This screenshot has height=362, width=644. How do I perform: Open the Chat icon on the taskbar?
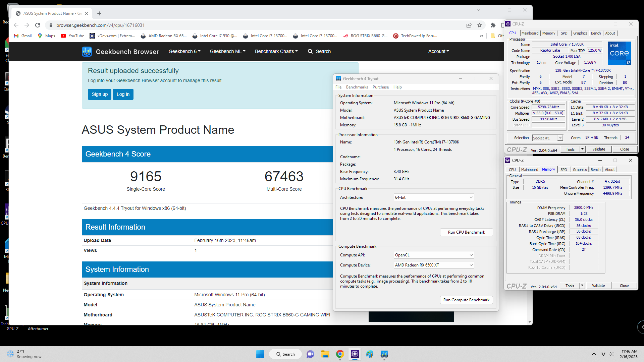pyautogui.click(x=310, y=354)
